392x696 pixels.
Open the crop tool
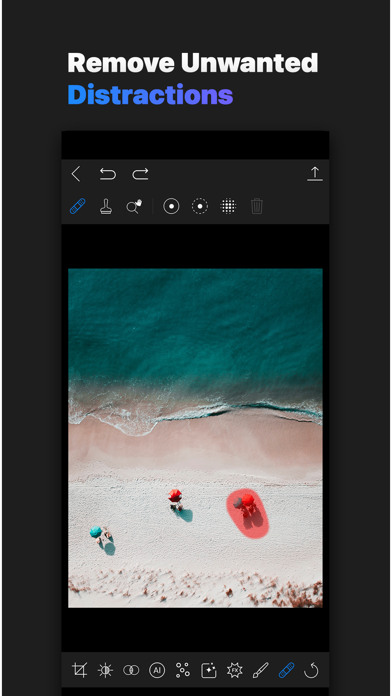click(79, 670)
